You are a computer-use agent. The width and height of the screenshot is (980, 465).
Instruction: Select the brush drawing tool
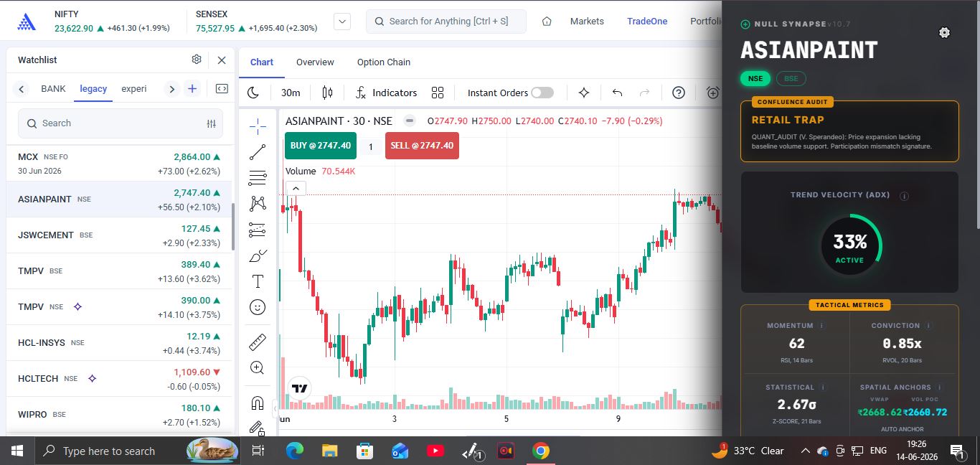258,255
